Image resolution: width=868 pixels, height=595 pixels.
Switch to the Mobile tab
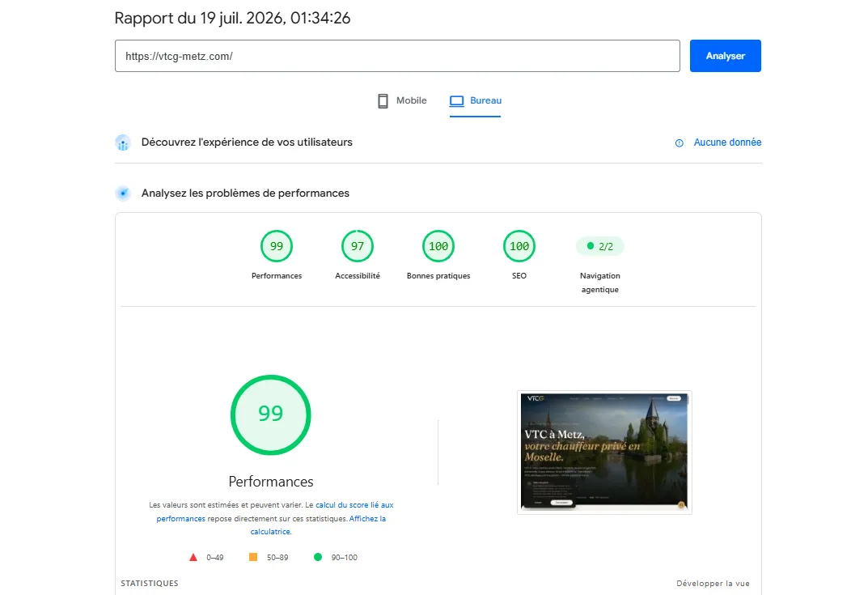402,101
